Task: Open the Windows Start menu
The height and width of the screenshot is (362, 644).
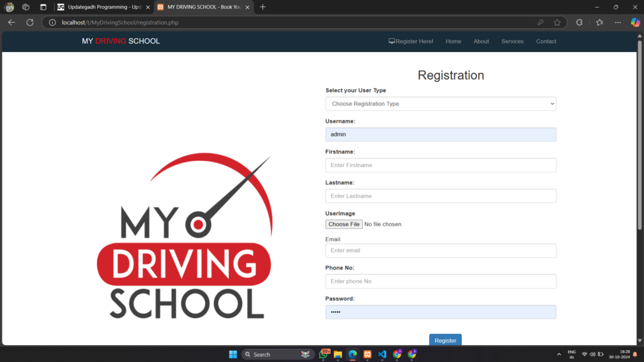Action: click(233, 354)
